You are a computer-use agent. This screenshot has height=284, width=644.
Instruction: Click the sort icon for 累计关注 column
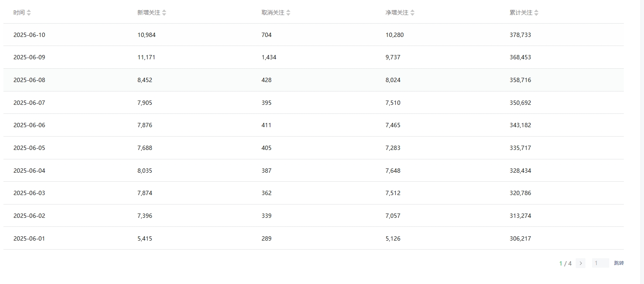pos(536,13)
